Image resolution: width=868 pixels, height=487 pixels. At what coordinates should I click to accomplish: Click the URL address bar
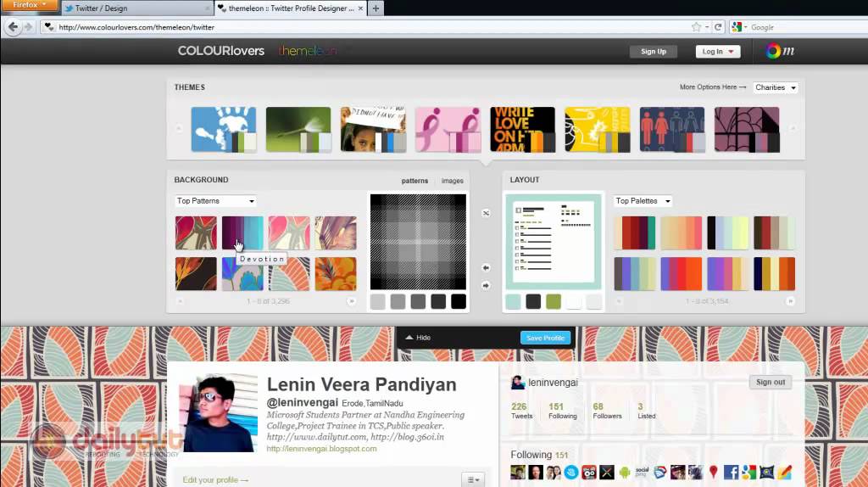[365, 26]
